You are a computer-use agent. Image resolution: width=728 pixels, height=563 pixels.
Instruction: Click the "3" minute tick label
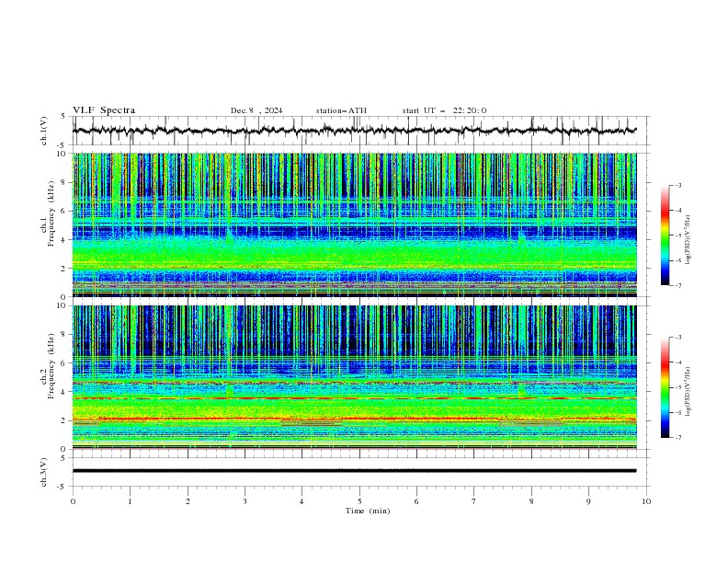tap(245, 501)
